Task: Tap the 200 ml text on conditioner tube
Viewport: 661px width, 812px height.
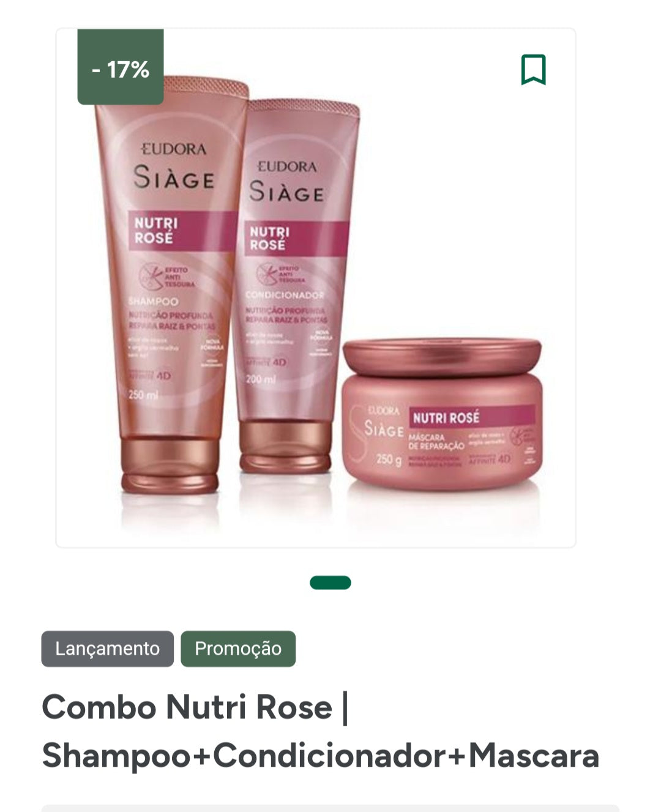Action: (x=261, y=380)
